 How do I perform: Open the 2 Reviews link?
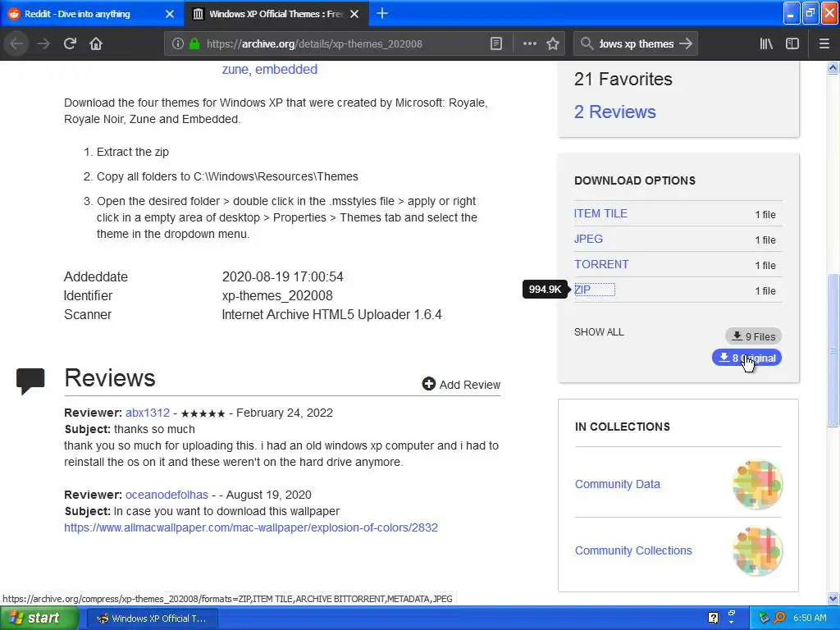pos(614,112)
